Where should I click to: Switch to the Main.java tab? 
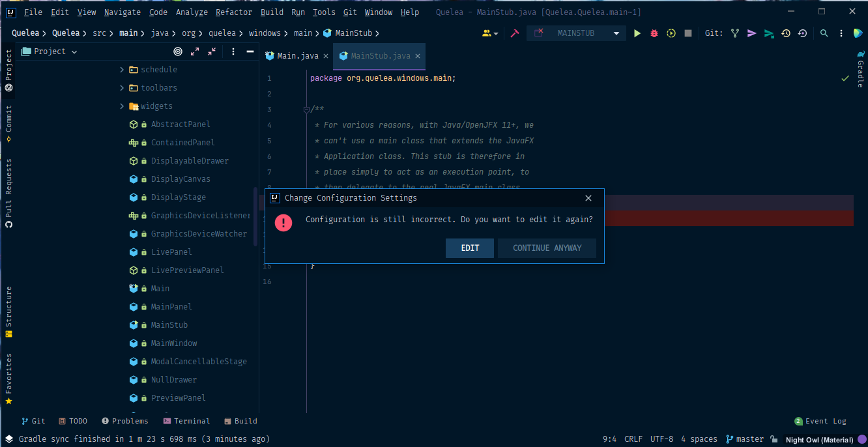[x=297, y=56]
